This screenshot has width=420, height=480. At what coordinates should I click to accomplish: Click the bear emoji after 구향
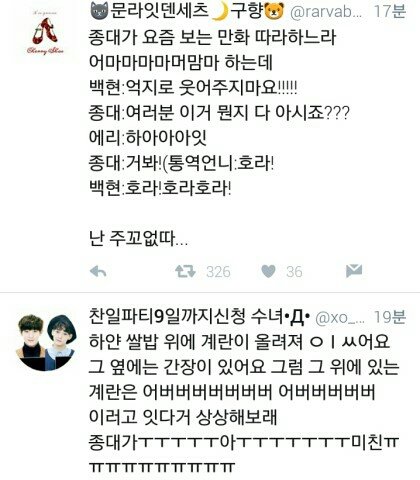pos(274,11)
